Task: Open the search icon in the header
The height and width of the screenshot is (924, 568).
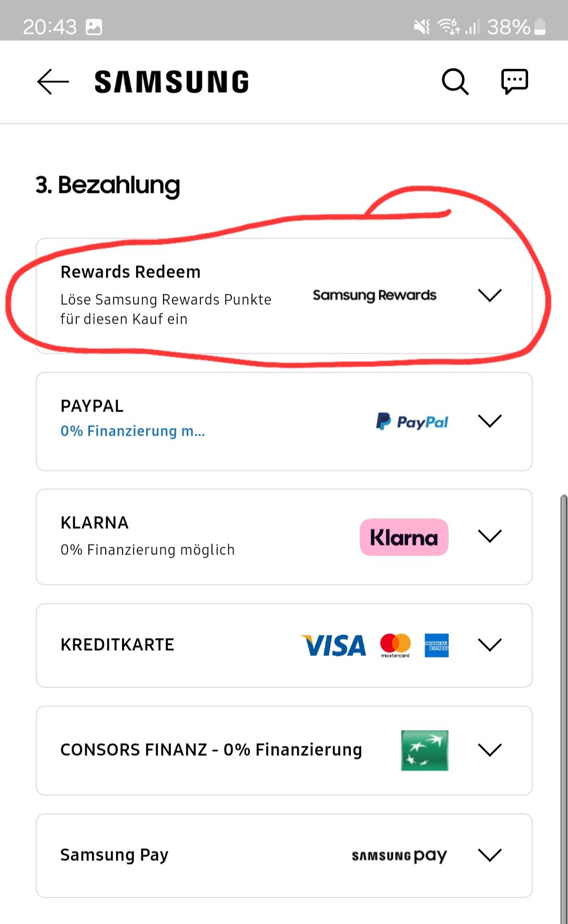Action: [x=455, y=81]
